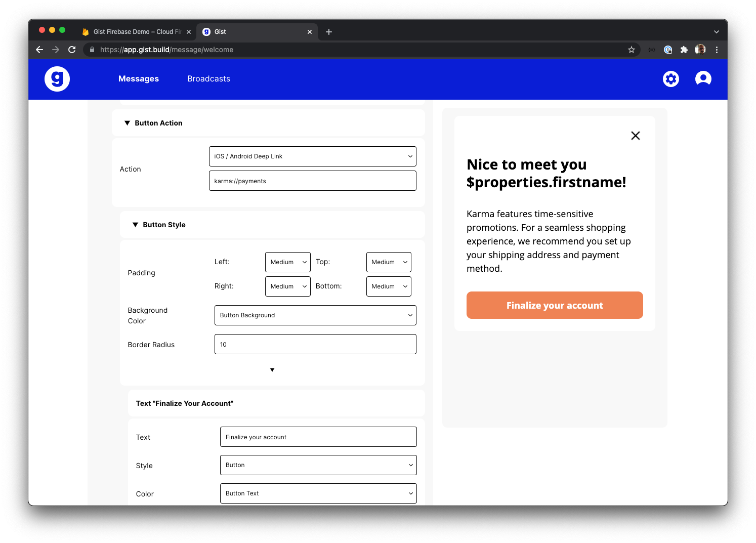Open the Action type dropdown

(x=313, y=156)
